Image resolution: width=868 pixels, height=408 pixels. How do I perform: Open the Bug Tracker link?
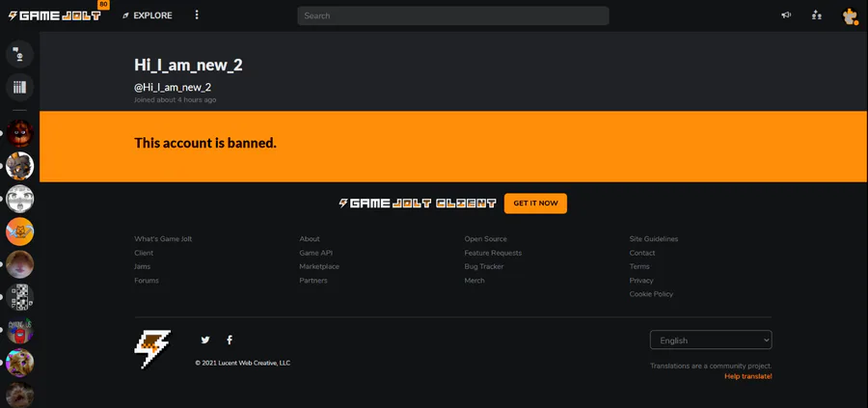[484, 267]
